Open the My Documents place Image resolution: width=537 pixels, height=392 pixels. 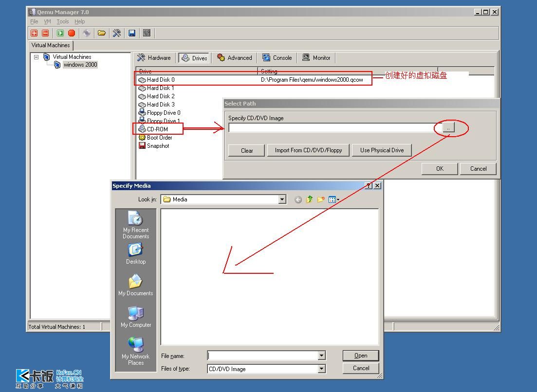pos(136,285)
